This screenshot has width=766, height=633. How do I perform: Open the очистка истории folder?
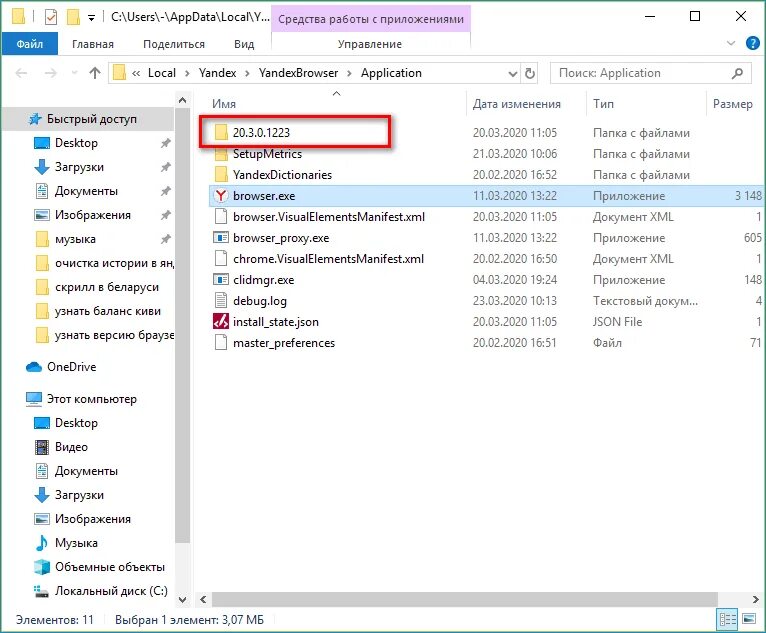coord(114,263)
